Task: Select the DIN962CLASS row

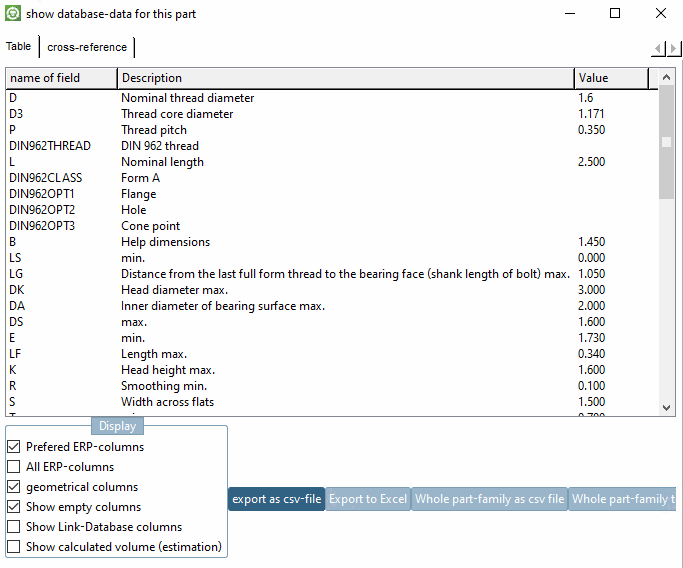Action: pos(332,178)
